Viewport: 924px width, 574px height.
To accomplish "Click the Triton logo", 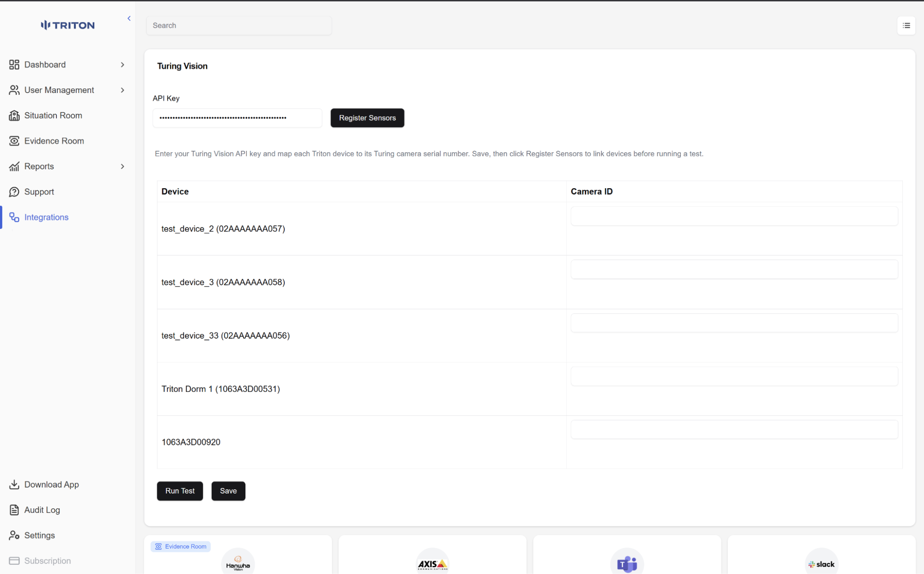I will pos(67,25).
